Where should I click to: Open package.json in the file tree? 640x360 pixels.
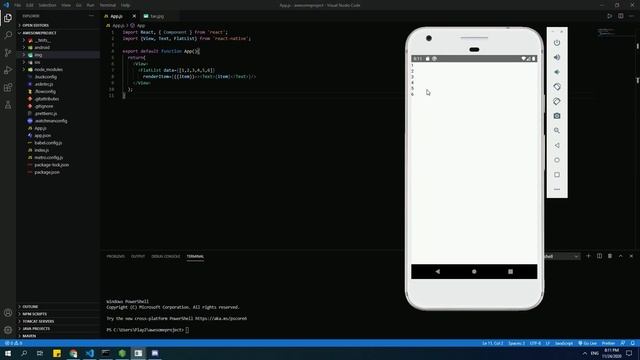(47, 172)
